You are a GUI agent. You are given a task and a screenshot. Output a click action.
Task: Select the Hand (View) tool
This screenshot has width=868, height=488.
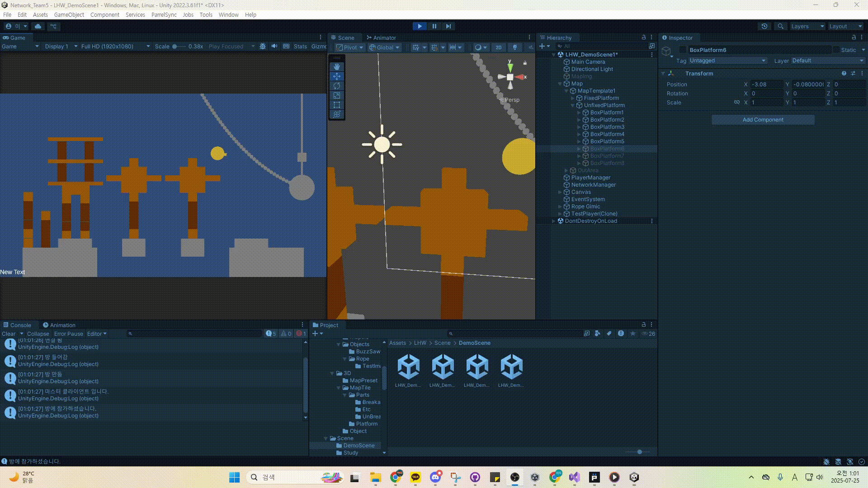click(x=337, y=66)
